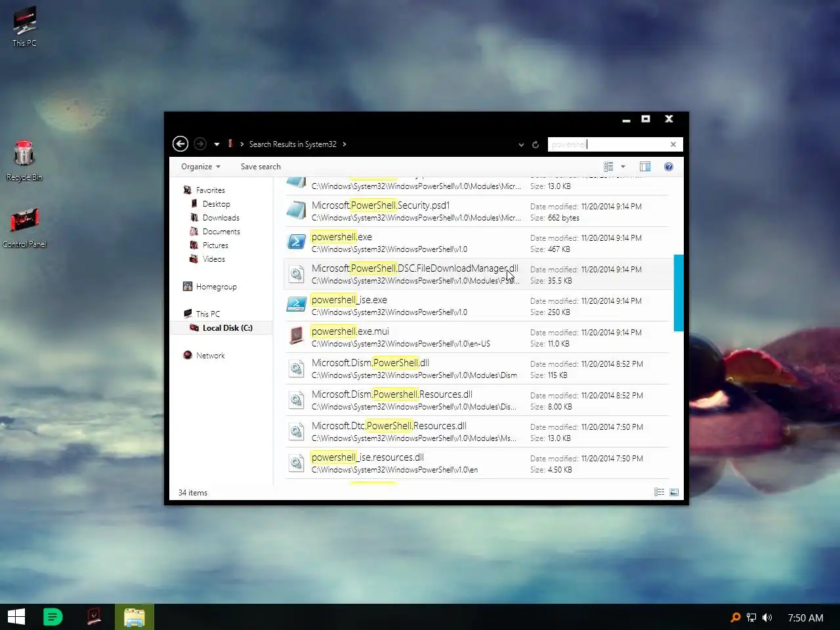Select Microsoft.Dism.Powershell.Resources.dll file name
The image size is (840, 630).
392,394
